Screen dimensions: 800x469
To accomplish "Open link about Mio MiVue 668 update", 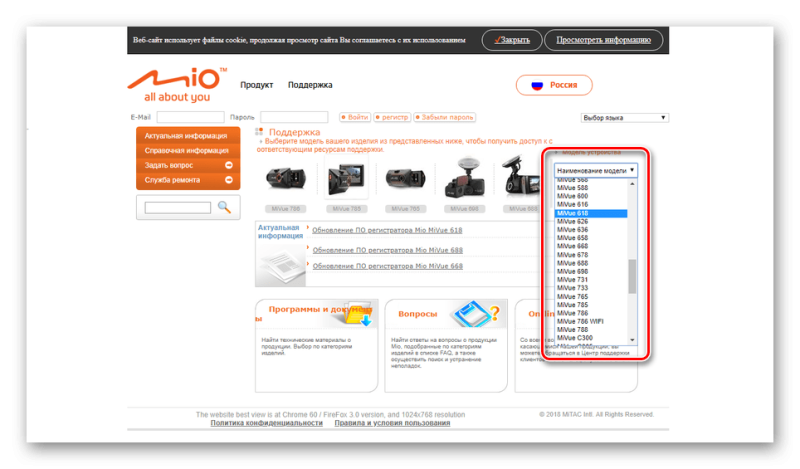I will tap(388, 266).
